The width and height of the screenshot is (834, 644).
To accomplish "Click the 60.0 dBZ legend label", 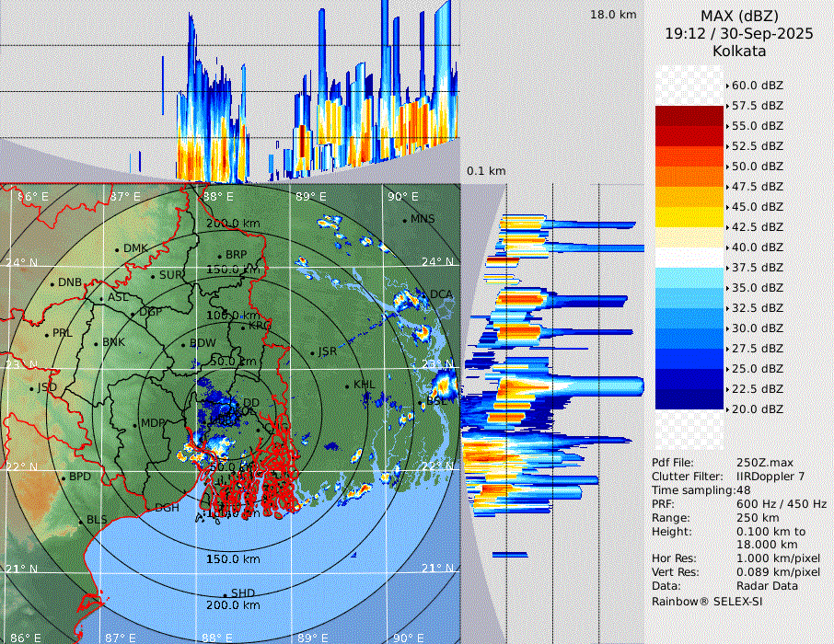I will [758, 86].
